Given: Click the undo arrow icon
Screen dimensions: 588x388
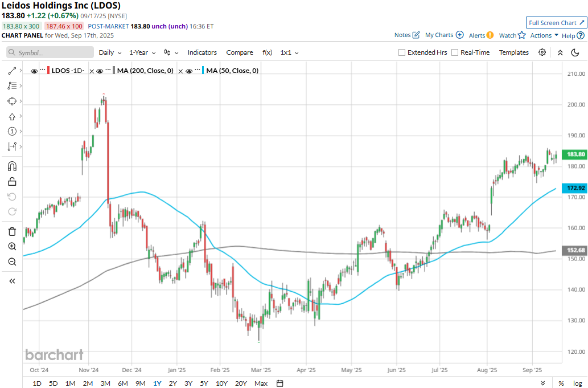Looking at the screenshot, I should click(x=12, y=197).
